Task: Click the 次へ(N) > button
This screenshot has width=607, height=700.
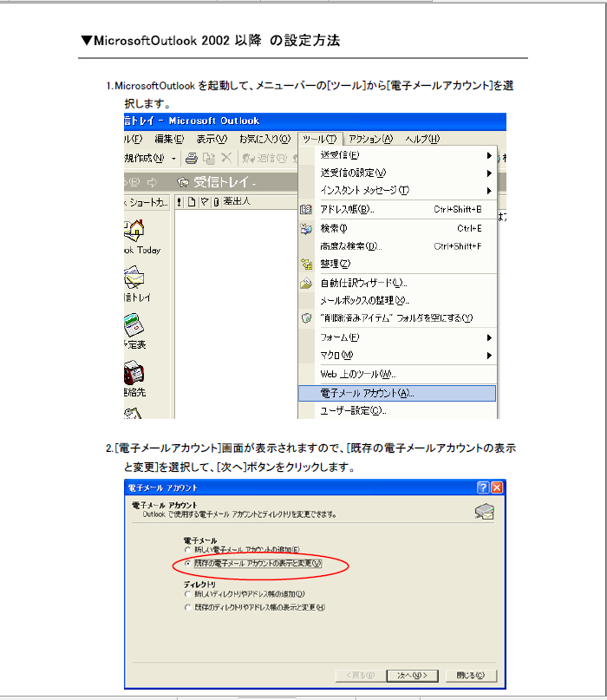Action: click(x=412, y=676)
